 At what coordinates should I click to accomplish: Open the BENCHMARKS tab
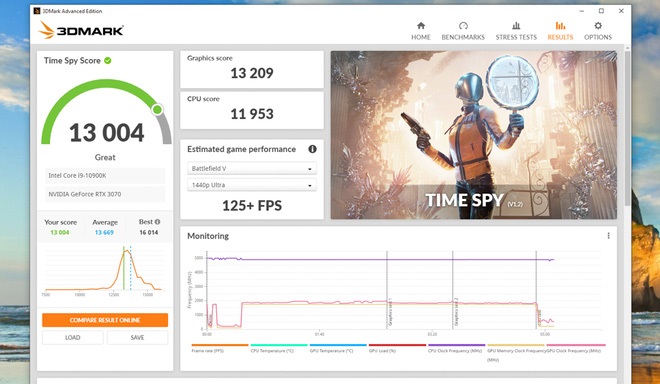point(463,31)
